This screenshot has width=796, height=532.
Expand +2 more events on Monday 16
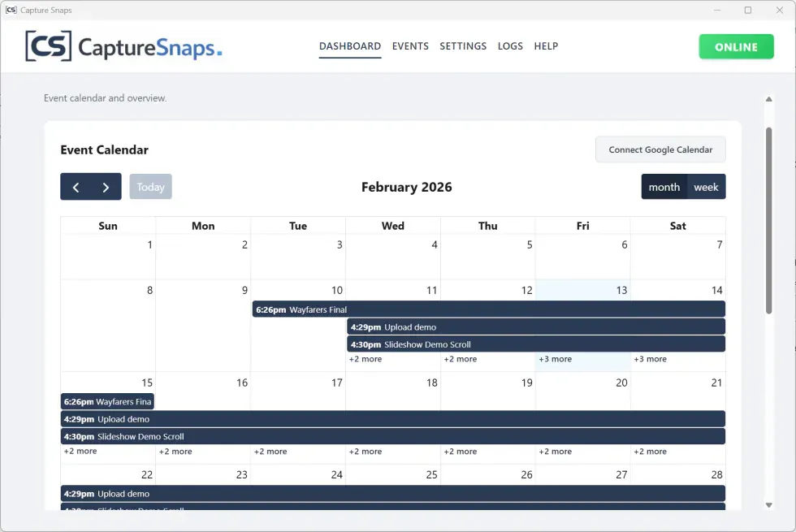pyautogui.click(x=175, y=452)
